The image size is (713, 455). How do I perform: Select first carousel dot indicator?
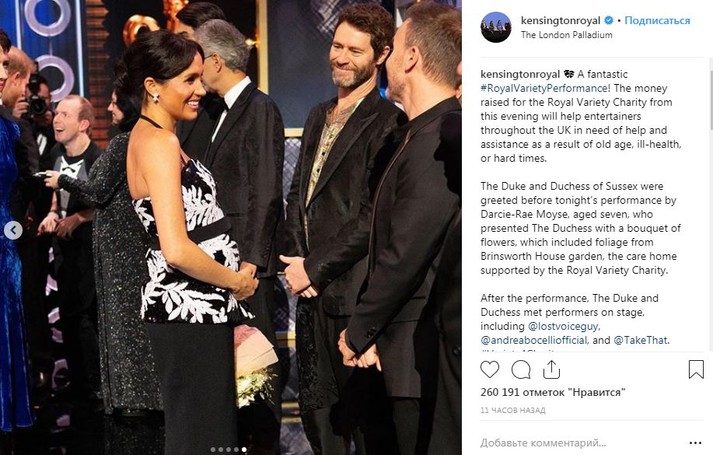(x=212, y=450)
